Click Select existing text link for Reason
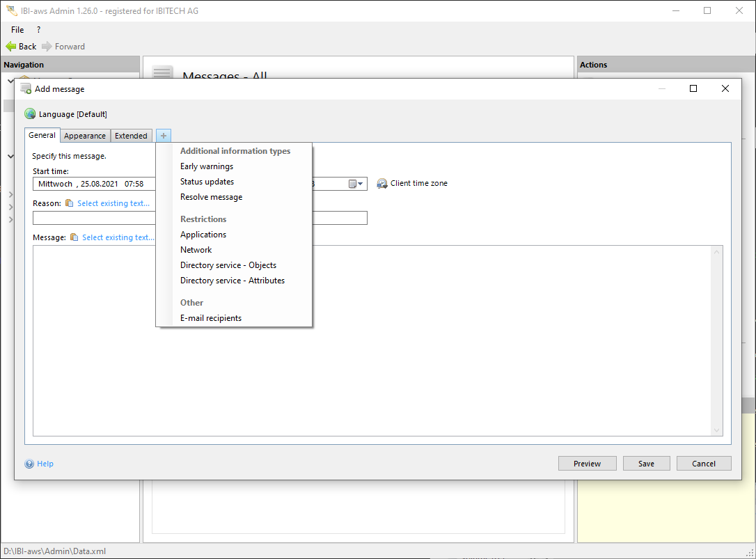Viewport: 756px width, 559px height. [x=113, y=203]
